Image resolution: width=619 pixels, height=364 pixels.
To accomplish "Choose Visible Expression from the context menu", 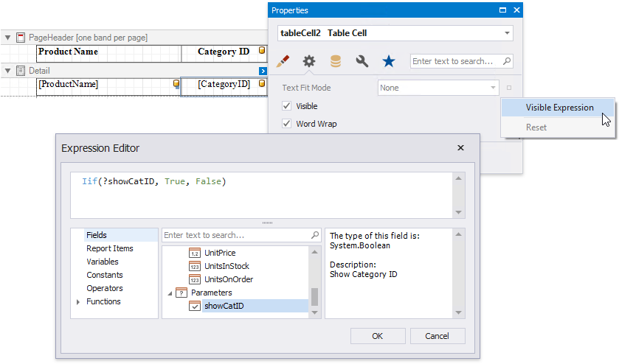I will (559, 108).
